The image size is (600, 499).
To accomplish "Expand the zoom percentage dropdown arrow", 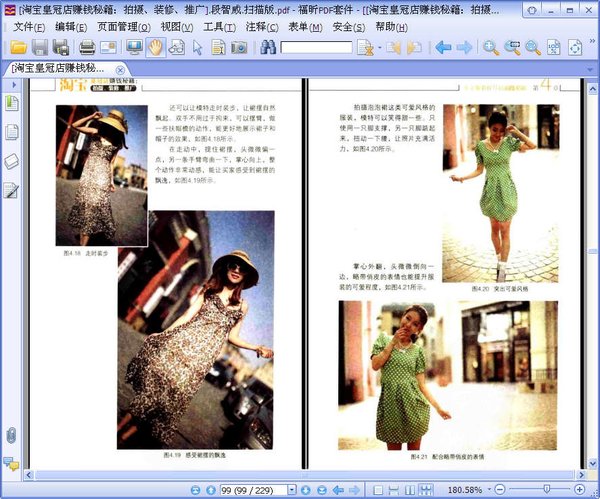I will tap(491, 490).
